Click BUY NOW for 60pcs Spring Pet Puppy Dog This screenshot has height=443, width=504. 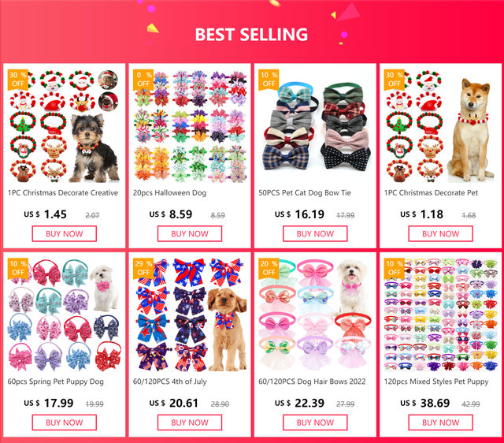65,423
